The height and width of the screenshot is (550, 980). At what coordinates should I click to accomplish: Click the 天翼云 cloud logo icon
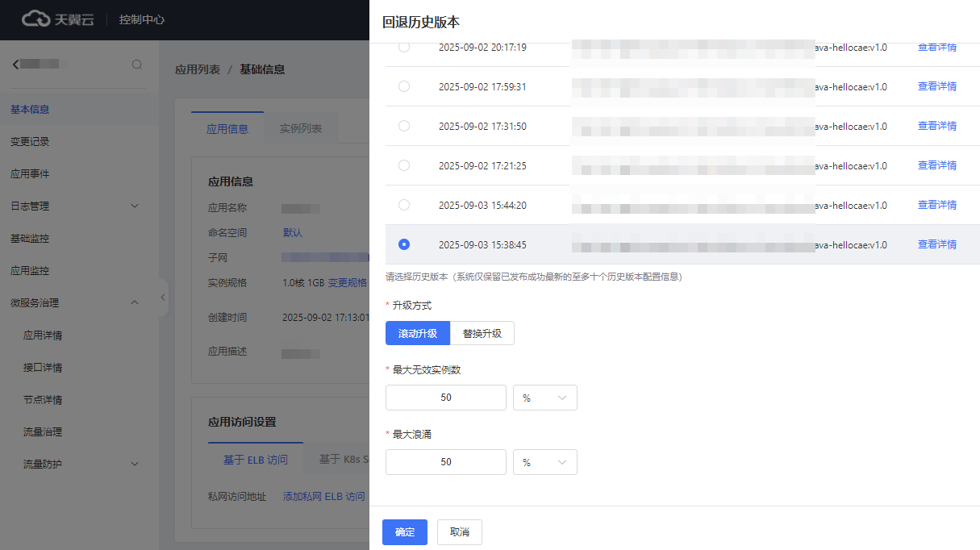[x=36, y=19]
